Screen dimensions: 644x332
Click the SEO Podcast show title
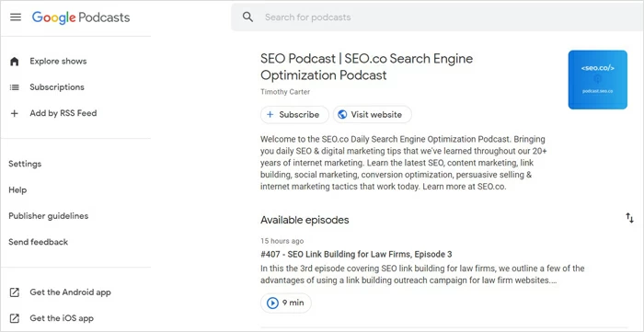(366, 67)
